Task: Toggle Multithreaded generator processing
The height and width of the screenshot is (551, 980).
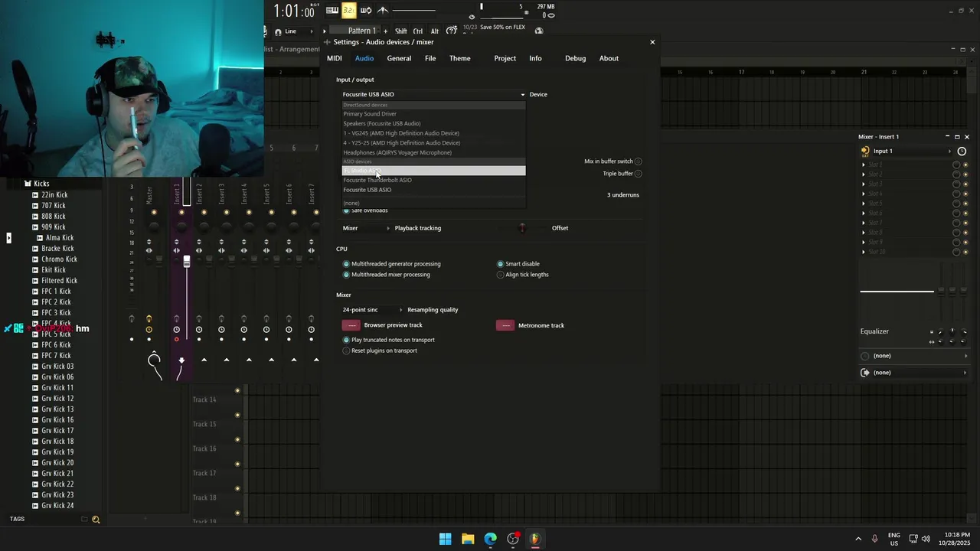Action: click(x=346, y=264)
